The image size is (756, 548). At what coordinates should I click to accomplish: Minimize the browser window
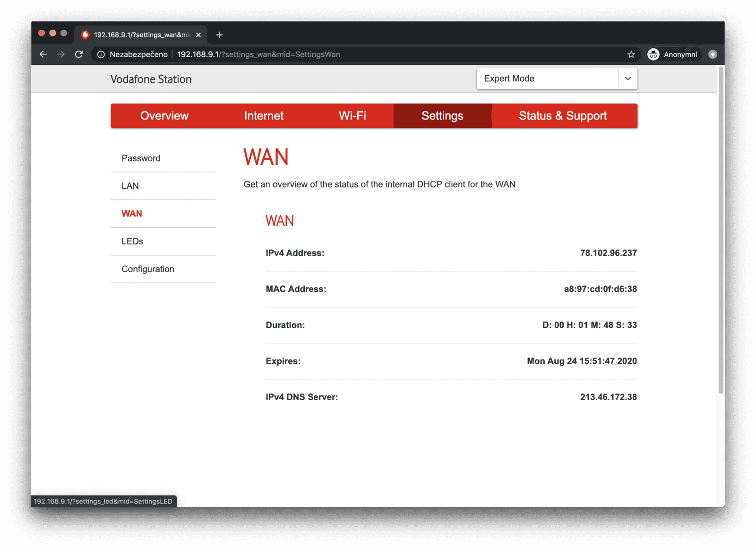52,33
